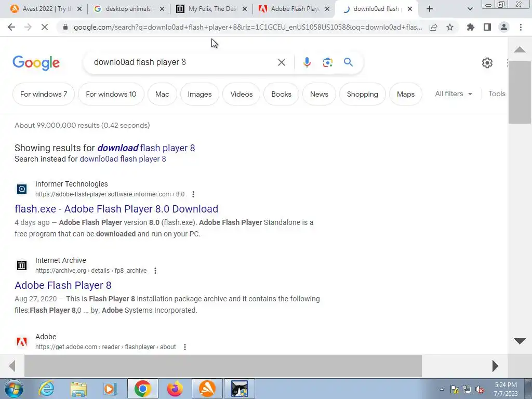The width and height of the screenshot is (532, 399).
Task: Open more options for Adobe result
Action: [x=184, y=347]
